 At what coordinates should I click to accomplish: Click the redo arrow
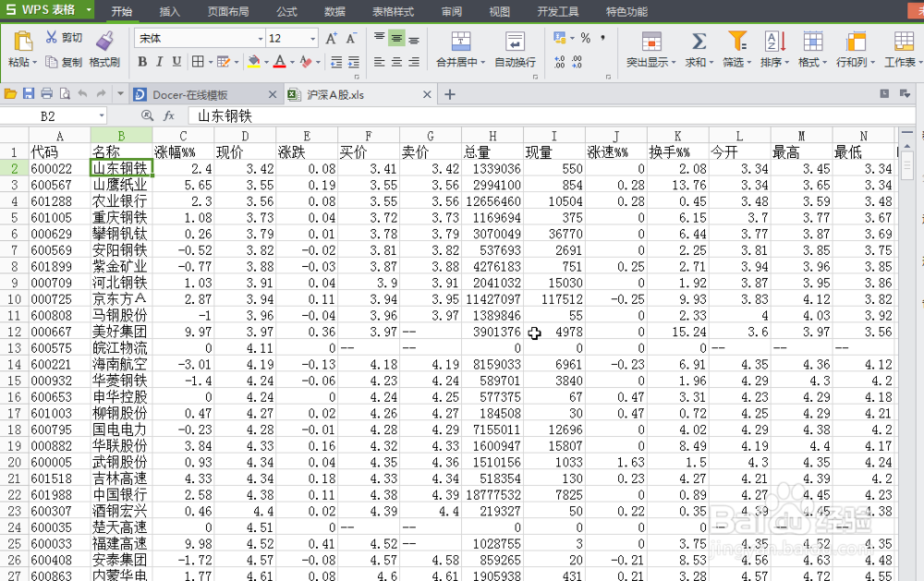pos(102,93)
